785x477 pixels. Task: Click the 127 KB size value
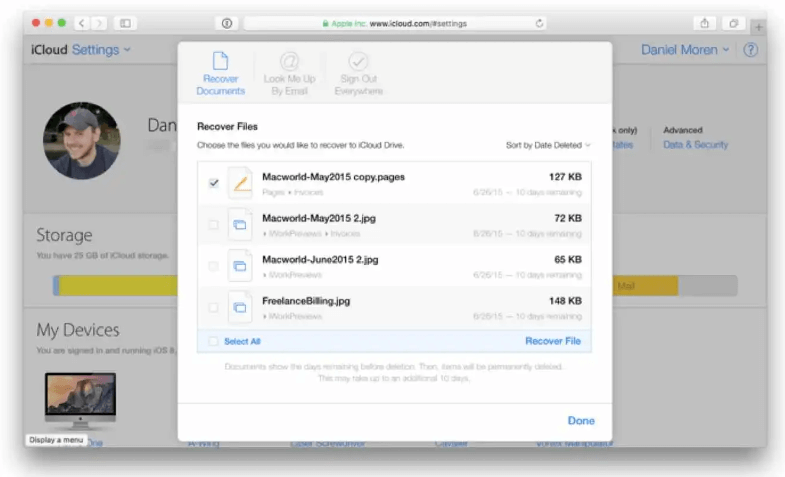click(565, 177)
